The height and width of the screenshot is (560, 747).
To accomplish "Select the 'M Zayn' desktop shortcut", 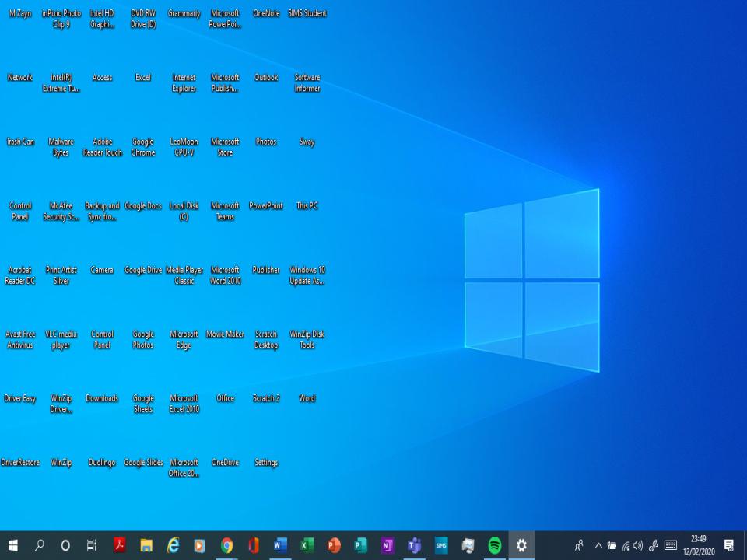I will (x=20, y=13).
